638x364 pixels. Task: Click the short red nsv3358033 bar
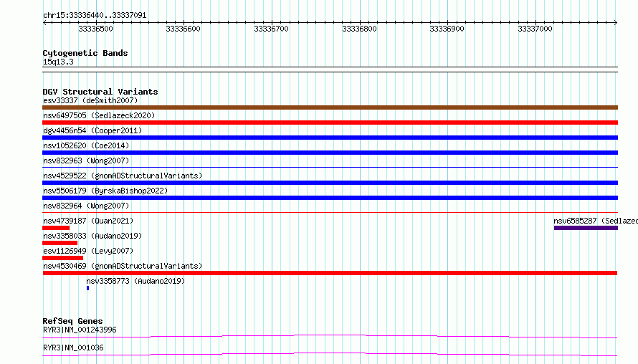coord(59,243)
